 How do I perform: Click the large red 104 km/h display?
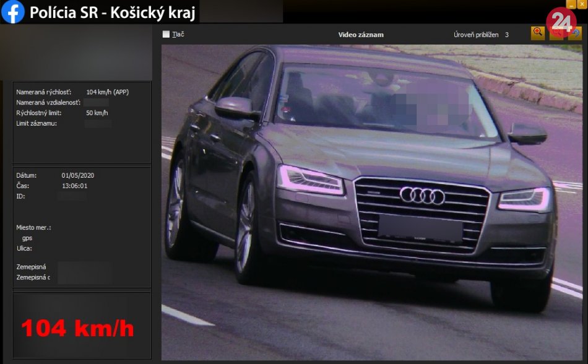click(x=77, y=328)
